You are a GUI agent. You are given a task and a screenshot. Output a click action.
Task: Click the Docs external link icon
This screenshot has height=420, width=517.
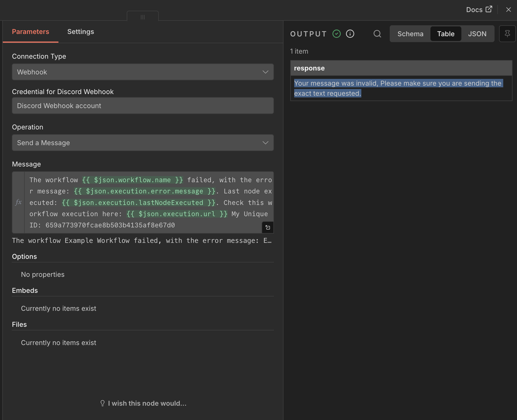click(x=489, y=9)
